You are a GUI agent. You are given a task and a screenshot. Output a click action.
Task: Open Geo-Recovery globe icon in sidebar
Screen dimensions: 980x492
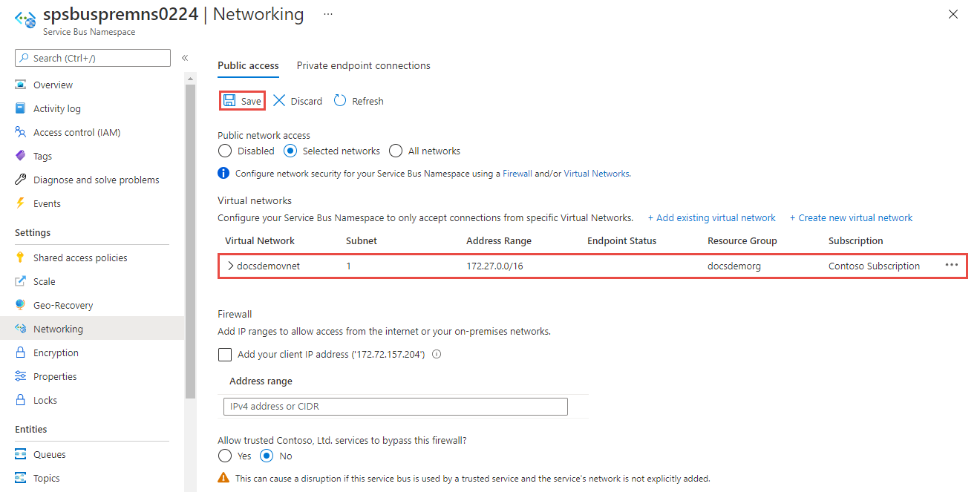click(x=21, y=305)
